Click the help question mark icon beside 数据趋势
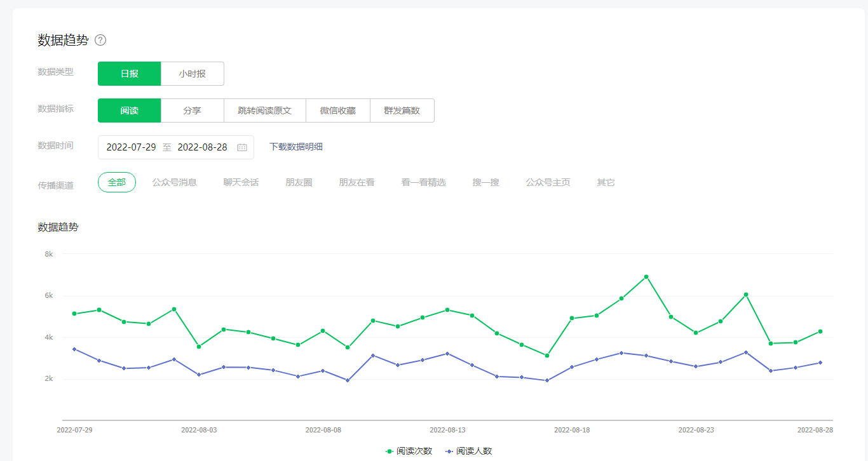 coord(100,40)
